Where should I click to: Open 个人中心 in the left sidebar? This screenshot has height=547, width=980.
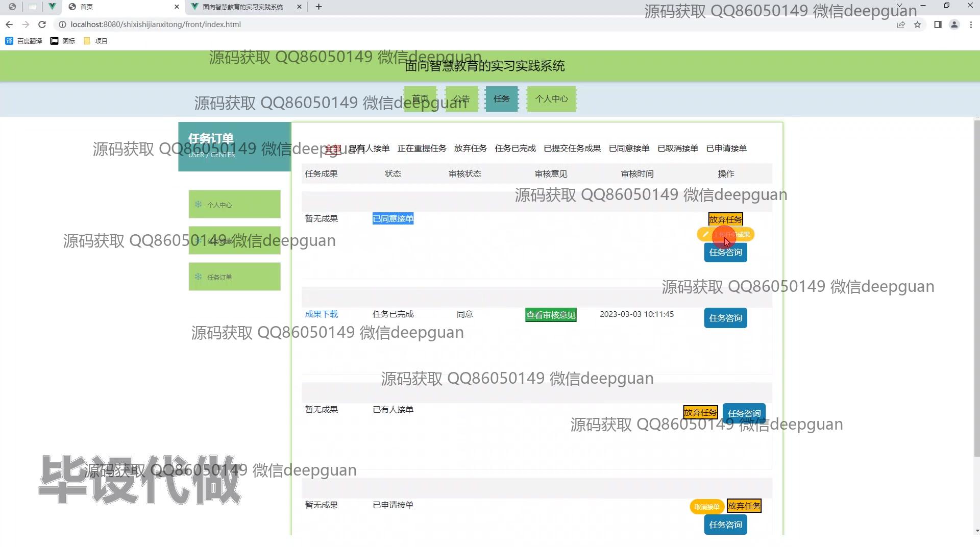(235, 204)
